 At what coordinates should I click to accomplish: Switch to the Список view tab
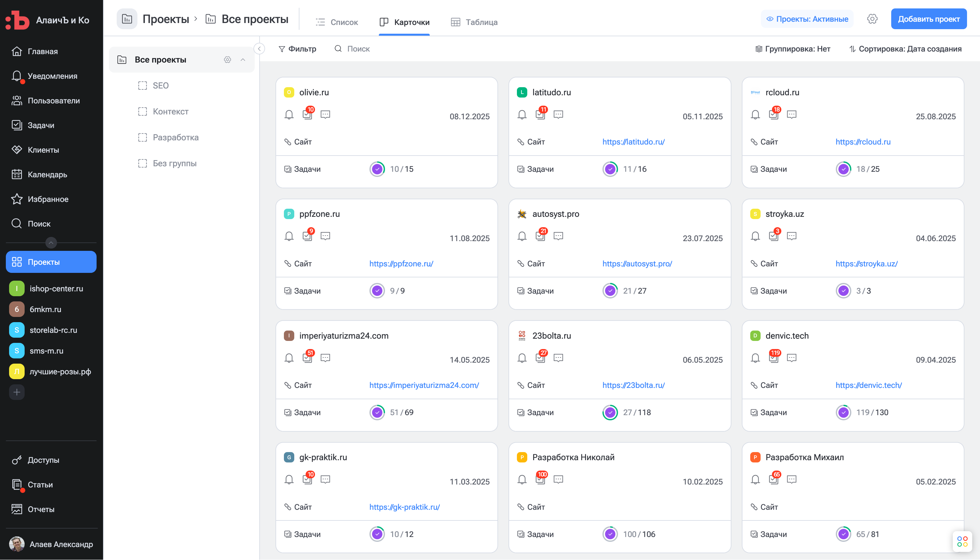(336, 22)
